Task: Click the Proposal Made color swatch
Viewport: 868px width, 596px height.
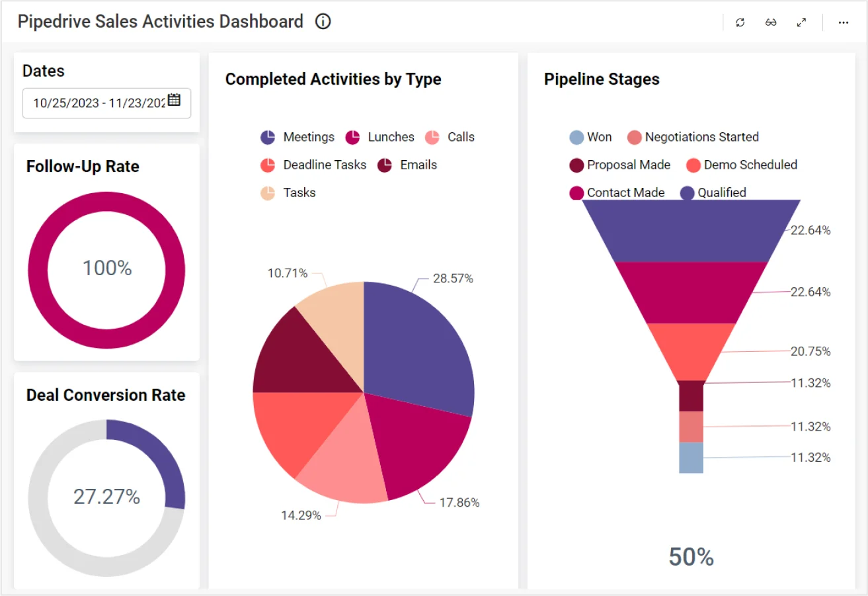Action: (576, 165)
